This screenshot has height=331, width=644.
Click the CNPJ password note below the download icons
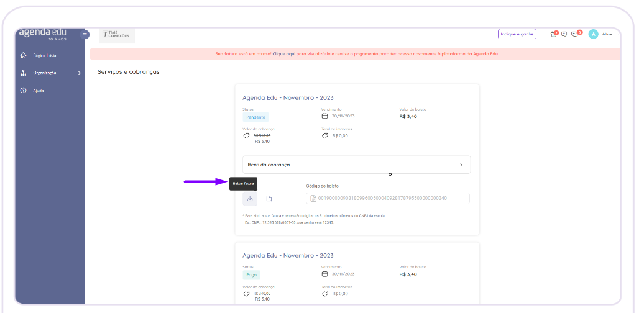click(x=314, y=219)
